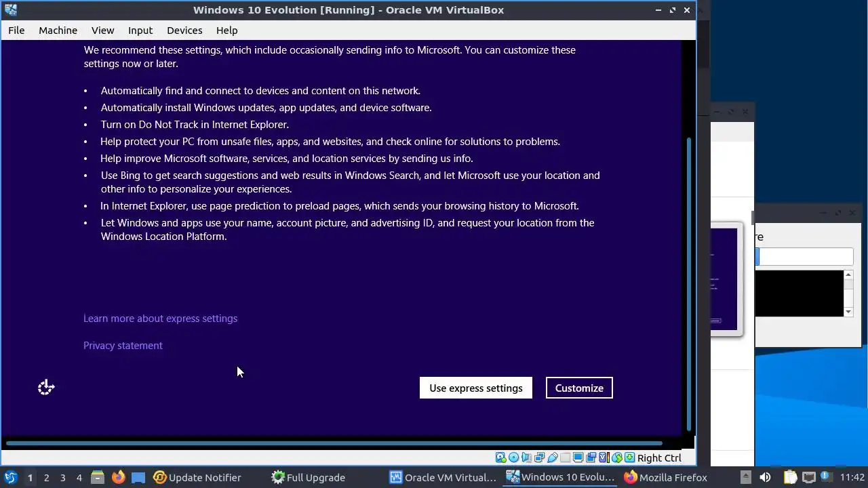Click the update notification tray icon
Screen dimensions: 868x488
tap(826, 476)
